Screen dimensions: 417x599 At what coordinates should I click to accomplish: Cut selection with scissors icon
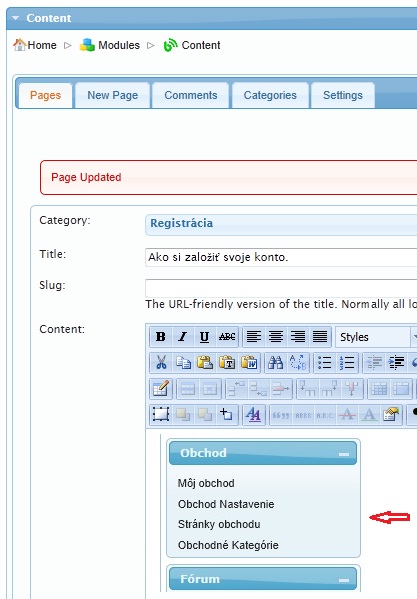[x=161, y=363]
